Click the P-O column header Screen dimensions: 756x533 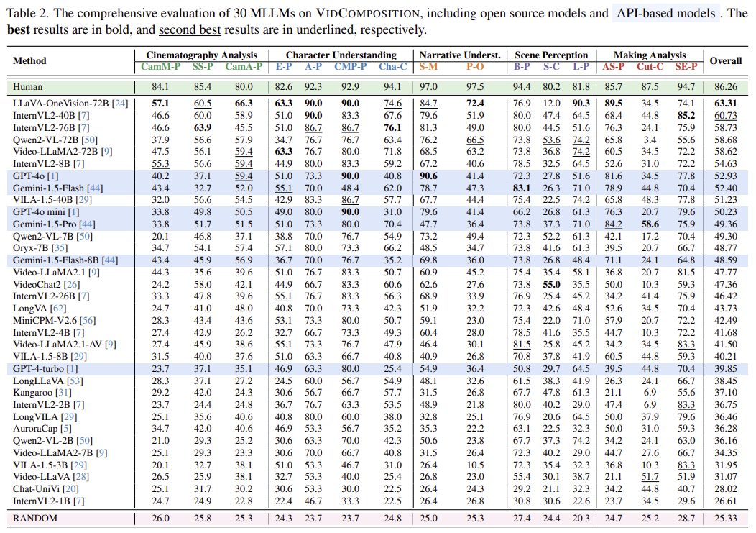point(475,67)
